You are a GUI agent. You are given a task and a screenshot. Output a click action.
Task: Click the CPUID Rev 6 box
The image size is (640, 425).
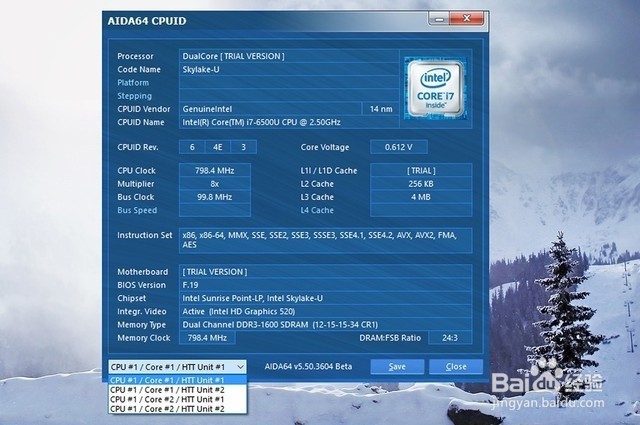(192, 147)
